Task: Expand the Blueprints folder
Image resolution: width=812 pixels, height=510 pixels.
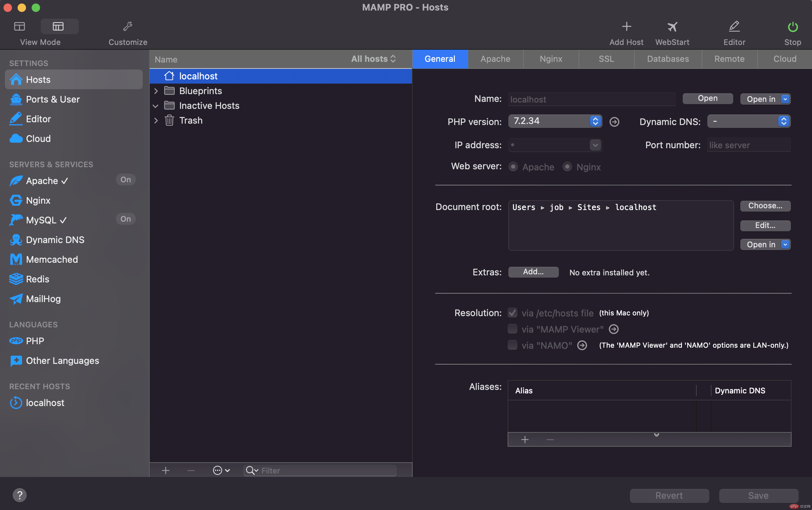Action: click(156, 91)
